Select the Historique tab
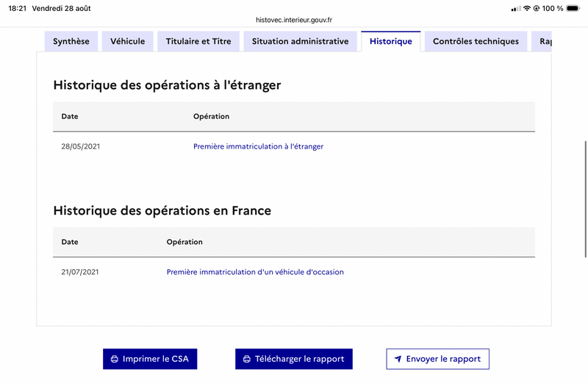Viewport: 588px width, 386px height. coord(391,41)
